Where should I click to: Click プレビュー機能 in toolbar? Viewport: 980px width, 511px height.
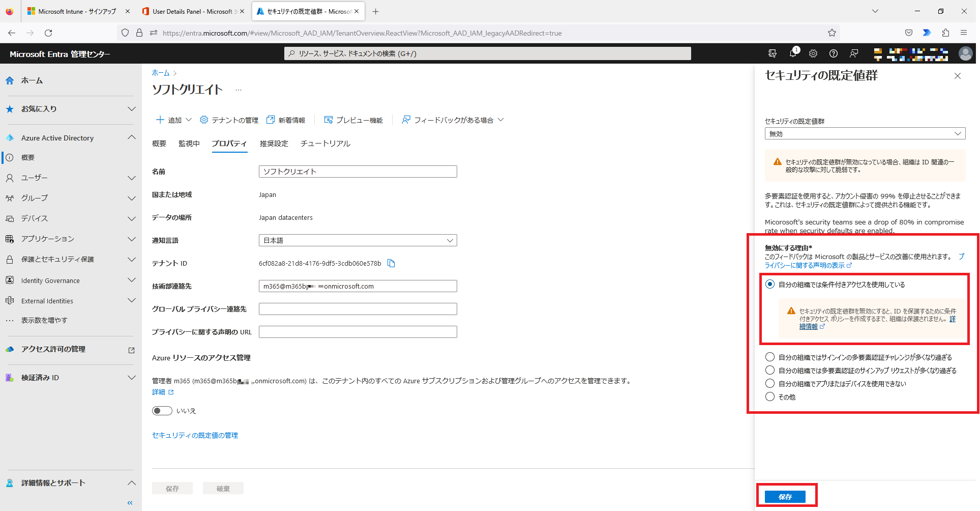[353, 120]
